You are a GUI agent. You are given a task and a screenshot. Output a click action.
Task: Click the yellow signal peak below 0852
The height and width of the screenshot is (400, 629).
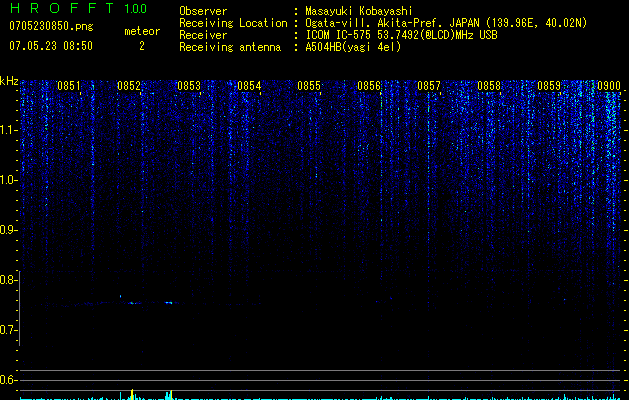click(132, 394)
